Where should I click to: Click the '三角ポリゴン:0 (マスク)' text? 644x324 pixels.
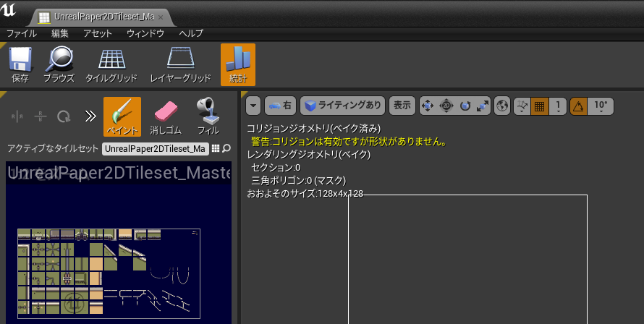(299, 180)
